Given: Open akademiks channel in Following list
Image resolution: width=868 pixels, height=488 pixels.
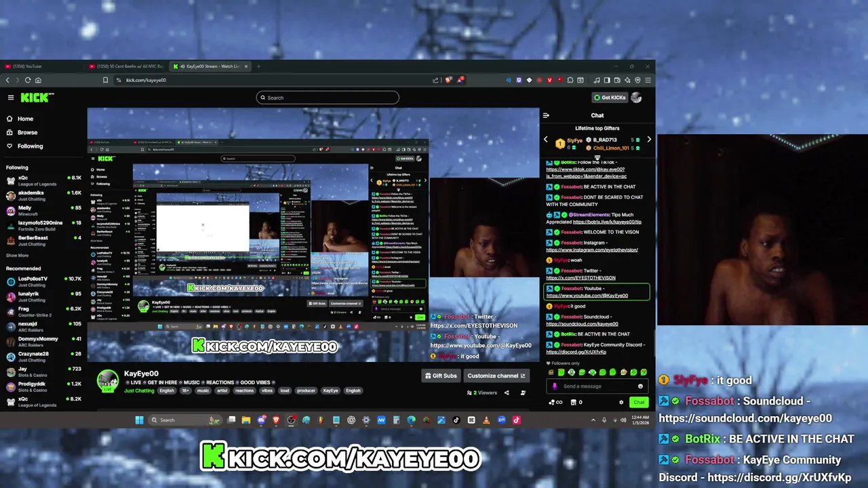Looking at the screenshot, I should click(42, 195).
